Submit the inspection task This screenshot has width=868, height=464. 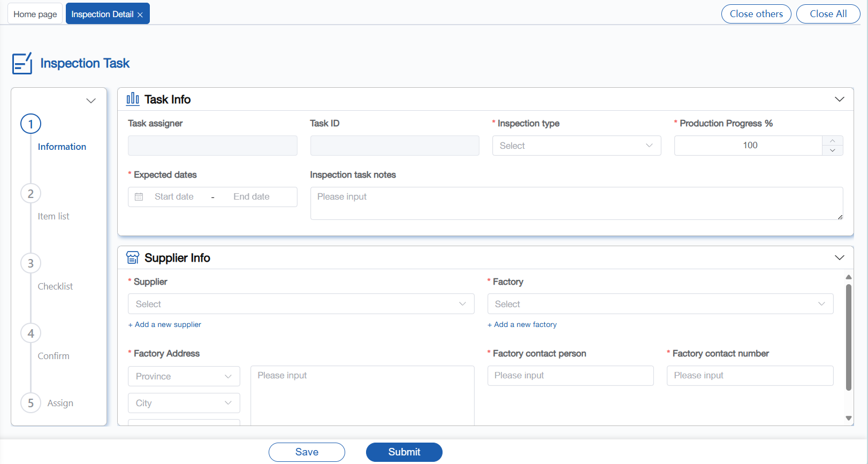pyautogui.click(x=404, y=452)
